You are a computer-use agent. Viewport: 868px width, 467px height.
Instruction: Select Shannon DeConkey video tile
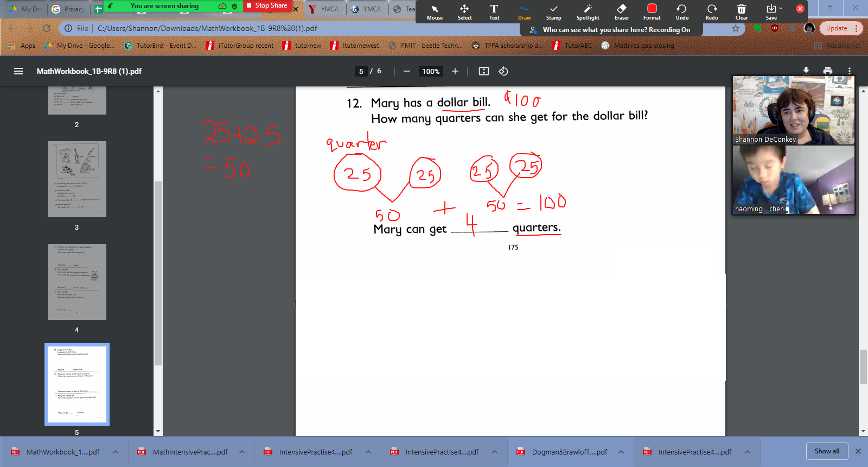point(794,110)
